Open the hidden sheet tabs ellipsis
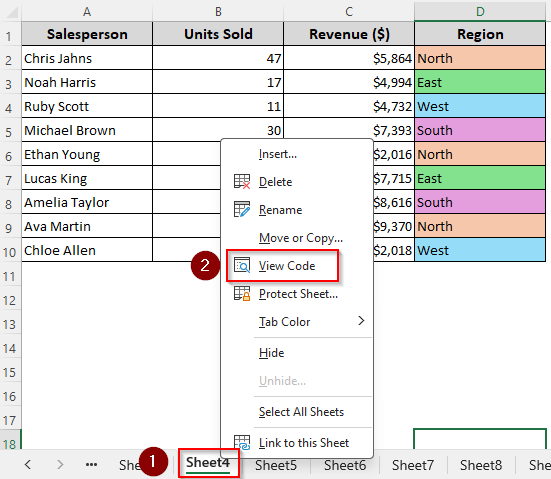 (x=91, y=465)
